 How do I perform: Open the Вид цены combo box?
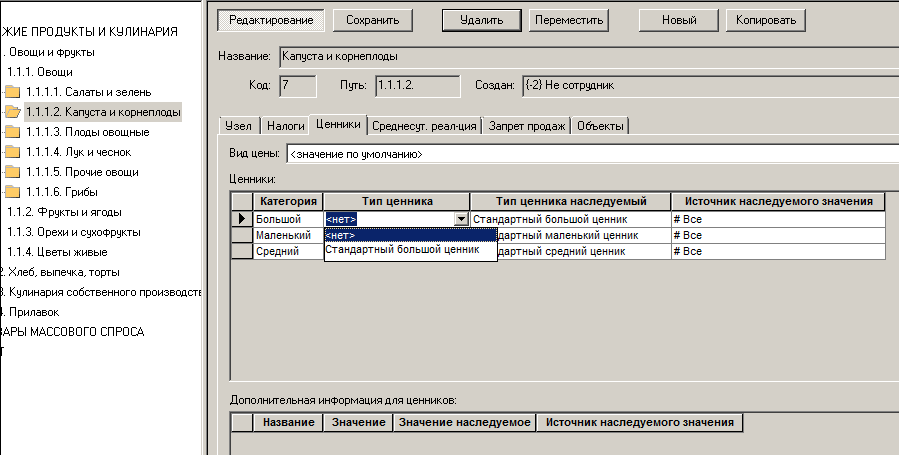592,154
